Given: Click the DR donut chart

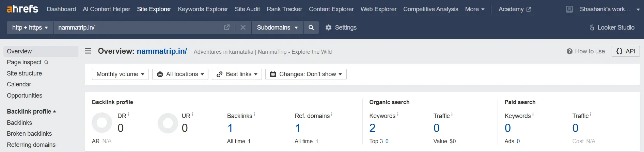Looking at the screenshot, I should (x=102, y=123).
